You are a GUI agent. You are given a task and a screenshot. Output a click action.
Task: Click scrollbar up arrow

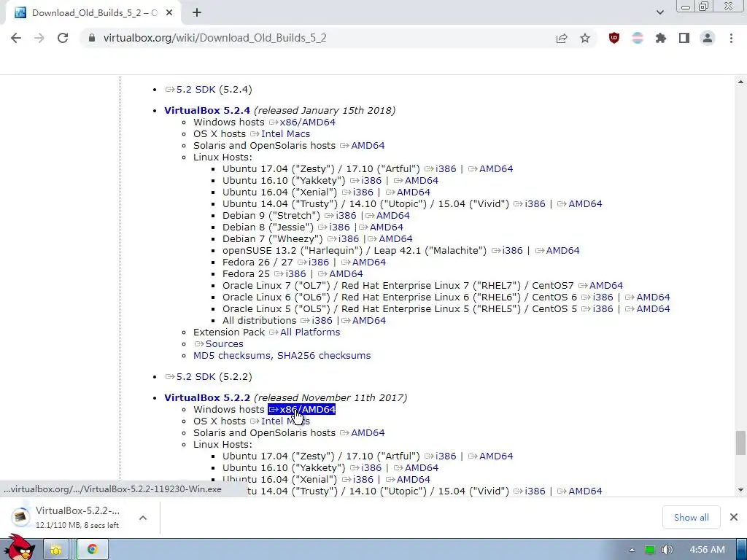[740, 82]
